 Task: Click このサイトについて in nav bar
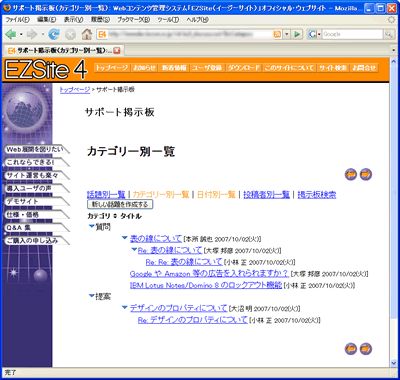pyautogui.click(x=289, y=68)
